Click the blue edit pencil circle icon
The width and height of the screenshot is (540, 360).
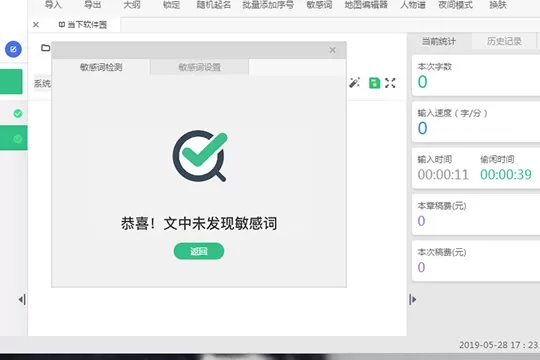point(13,49)
